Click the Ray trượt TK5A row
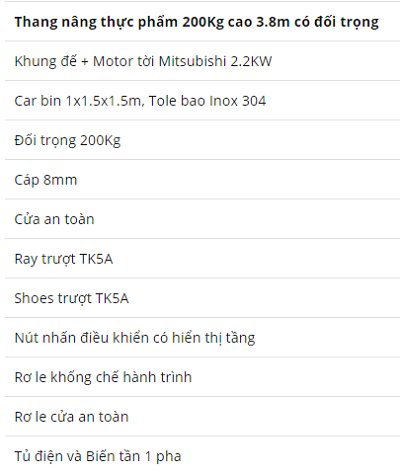 pyautogui.click(x=202, y=258)
